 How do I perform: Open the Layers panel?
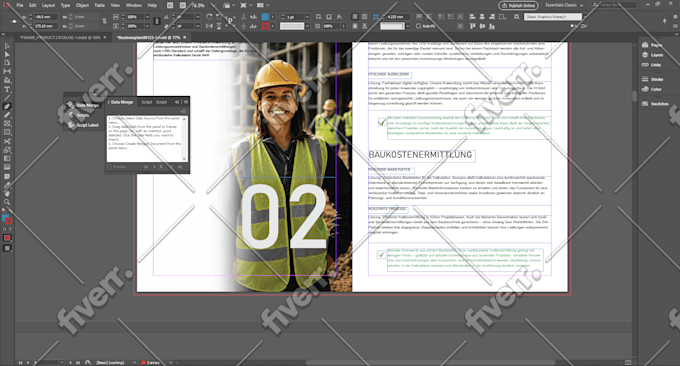click(652, 55)
